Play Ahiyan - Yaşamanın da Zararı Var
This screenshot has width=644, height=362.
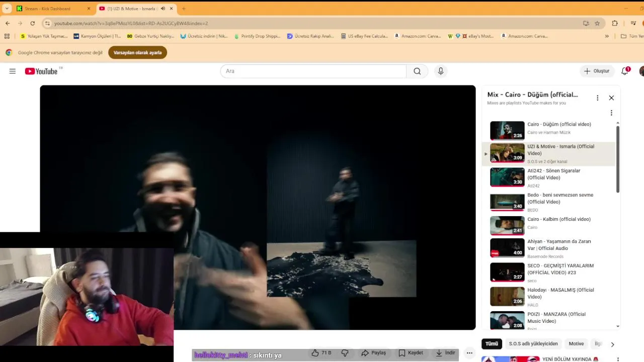click(548, 248)
